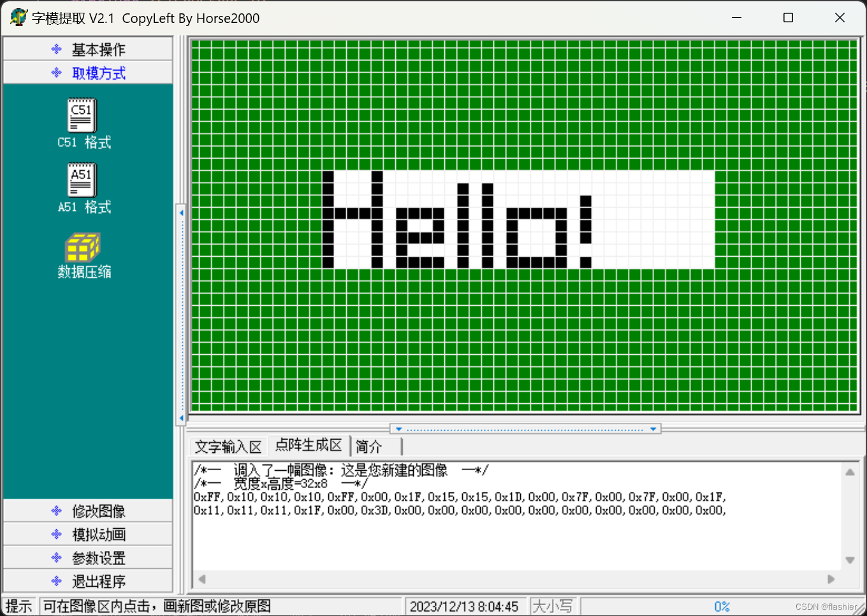867x616 pixels.
Task: Click the 退出程序 section
Action: (x=88, y=581)
